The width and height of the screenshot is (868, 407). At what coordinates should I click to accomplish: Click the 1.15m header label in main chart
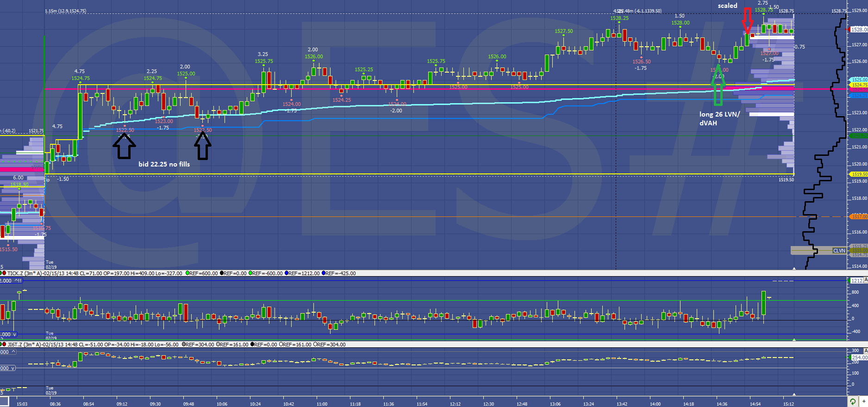pyautogui.click(x=65, y=11)
